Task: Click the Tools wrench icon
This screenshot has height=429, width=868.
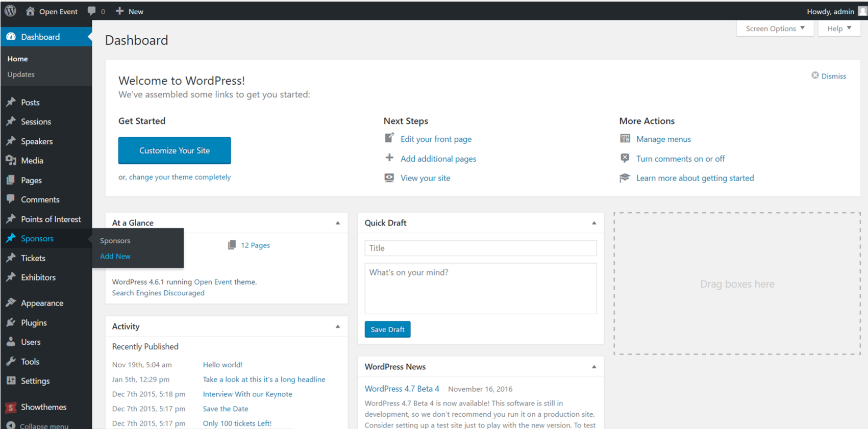Action: (x=11, y=361)
